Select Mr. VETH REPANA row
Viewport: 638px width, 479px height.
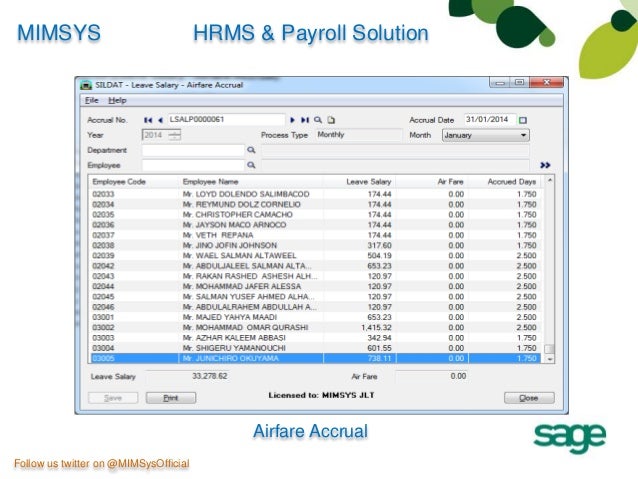pos(315,235)
